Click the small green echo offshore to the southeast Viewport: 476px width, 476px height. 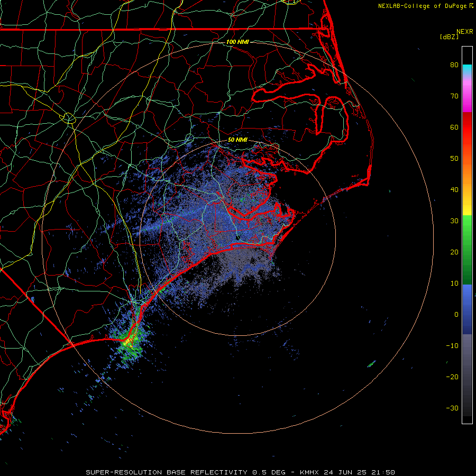[x=372, y=364]
